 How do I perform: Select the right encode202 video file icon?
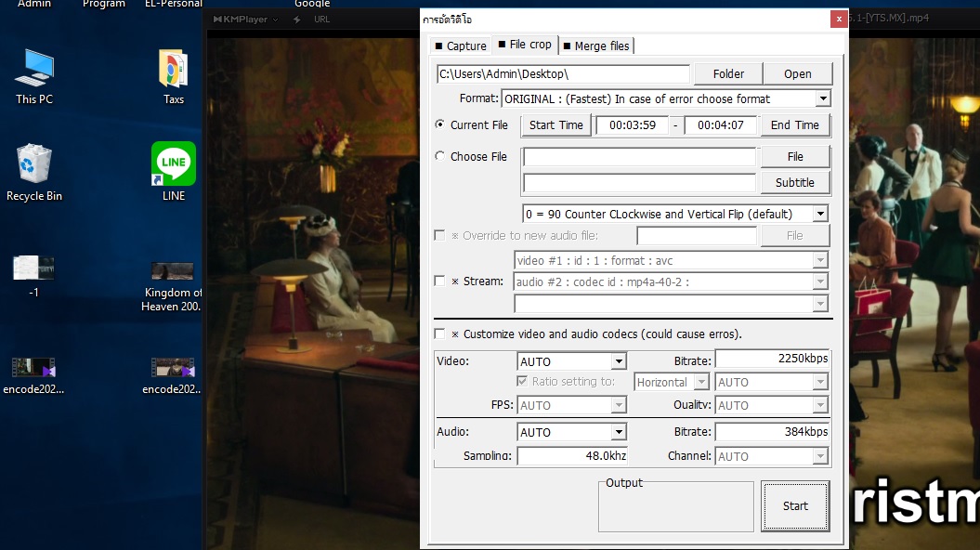(x=173, y=375)
